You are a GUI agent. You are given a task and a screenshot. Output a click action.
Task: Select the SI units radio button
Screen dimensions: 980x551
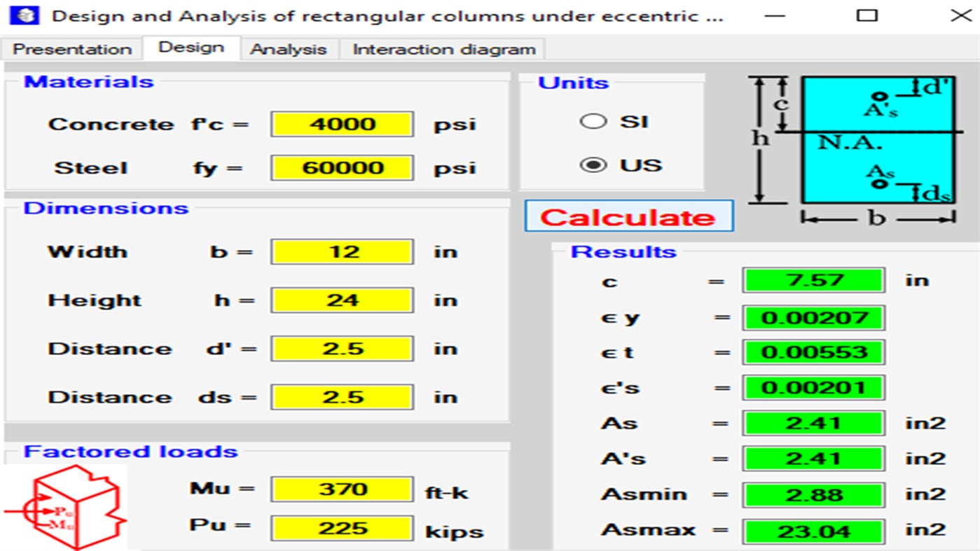coord(593,120)
